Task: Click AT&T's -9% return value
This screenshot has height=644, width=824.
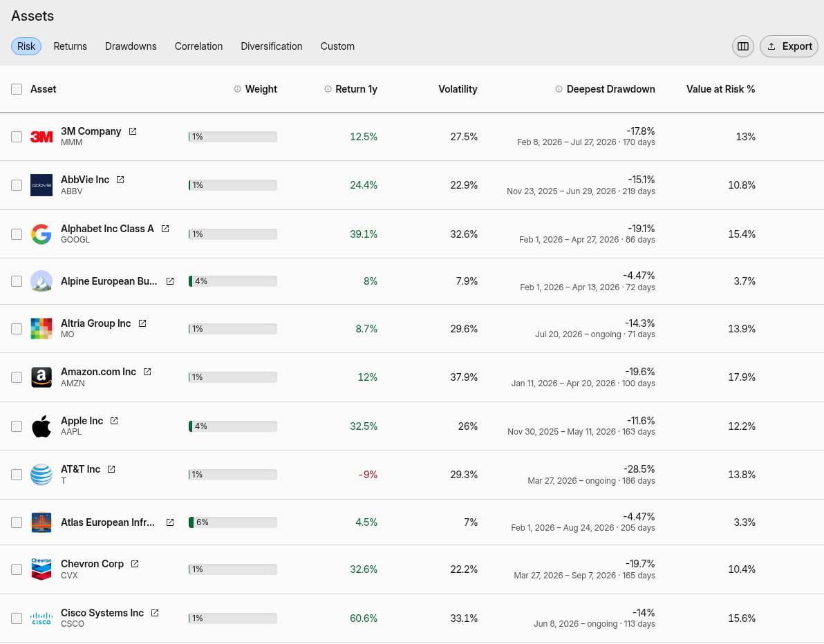Action: [368, 474]
